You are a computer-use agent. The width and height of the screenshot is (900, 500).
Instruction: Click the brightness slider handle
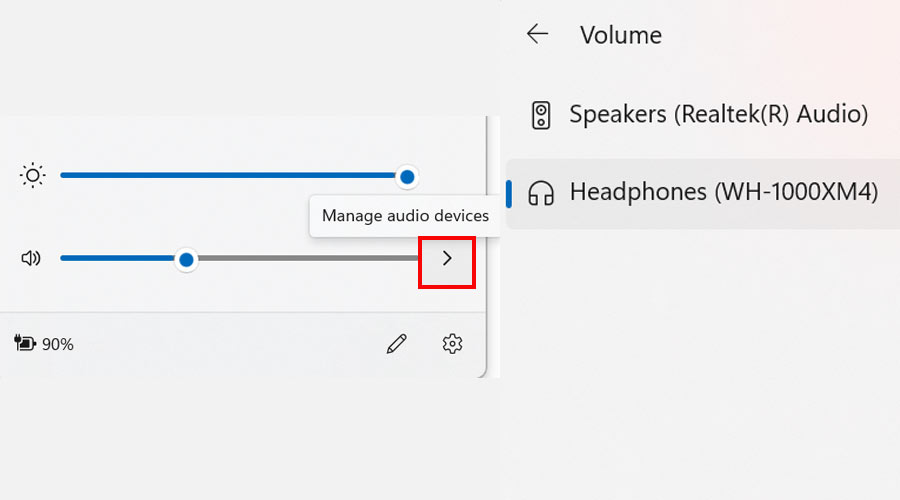(x=408, y=177)
